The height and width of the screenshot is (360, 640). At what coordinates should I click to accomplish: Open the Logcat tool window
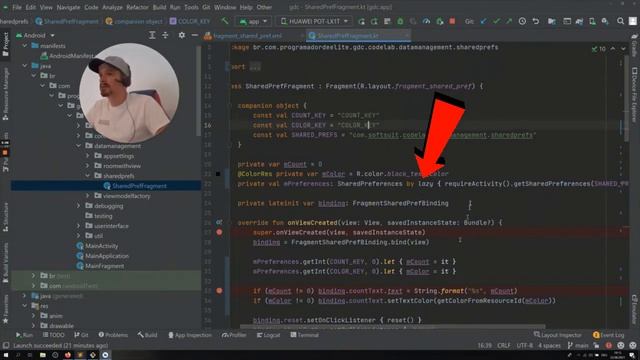[x=268, y=335]
